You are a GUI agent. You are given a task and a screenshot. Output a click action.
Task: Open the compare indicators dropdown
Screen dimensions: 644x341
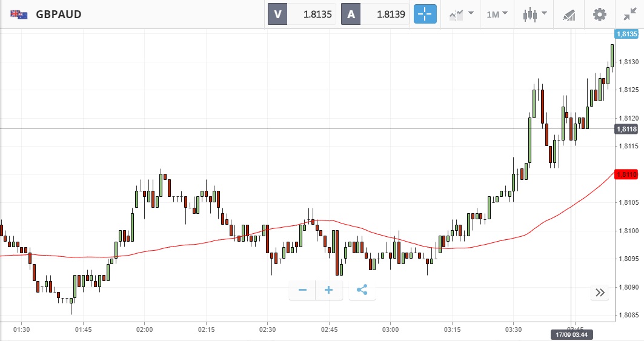tap(461, 14)
